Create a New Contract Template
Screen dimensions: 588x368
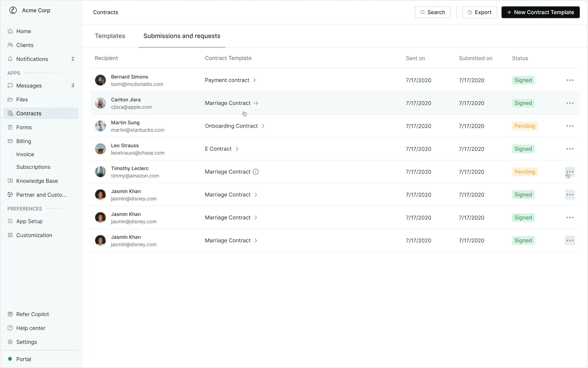(540, 12)
